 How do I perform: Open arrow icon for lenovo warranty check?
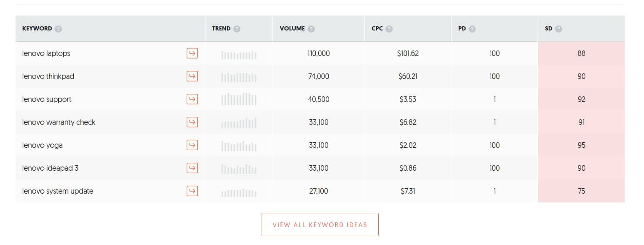click(192, 122)
